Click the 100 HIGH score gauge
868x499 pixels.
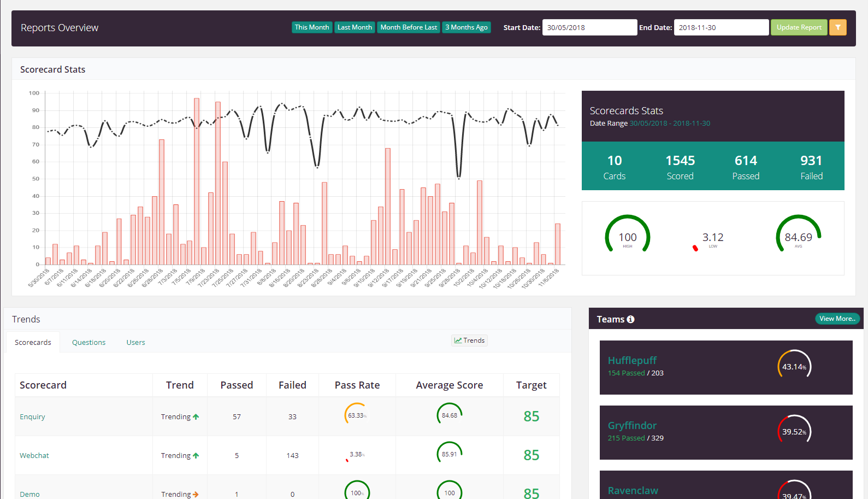(627, 237)
